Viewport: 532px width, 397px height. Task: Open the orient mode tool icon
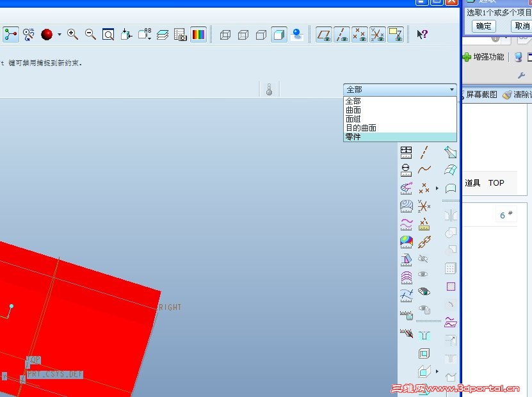29,35
